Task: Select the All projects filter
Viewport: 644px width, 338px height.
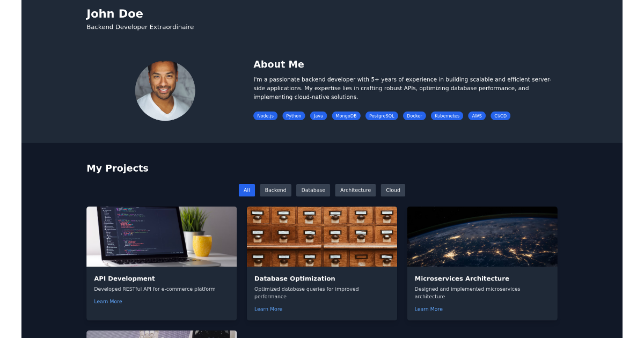Action: [247, 190]
